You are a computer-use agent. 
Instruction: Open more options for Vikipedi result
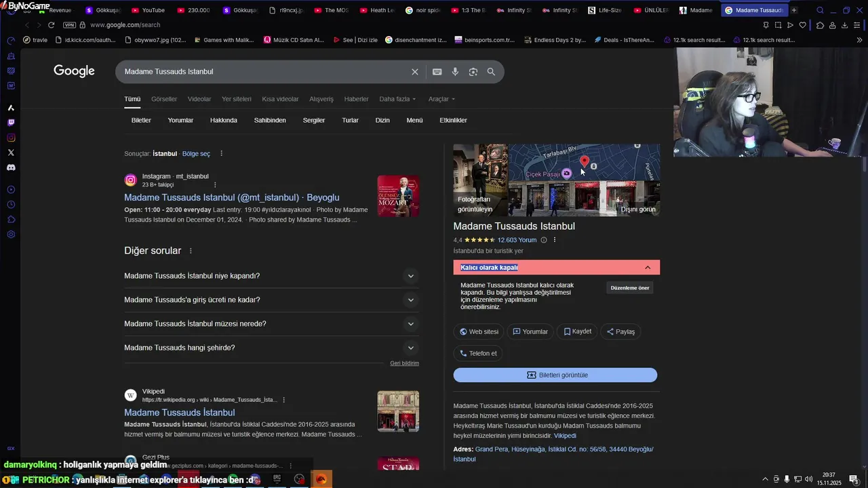point(283,400)
